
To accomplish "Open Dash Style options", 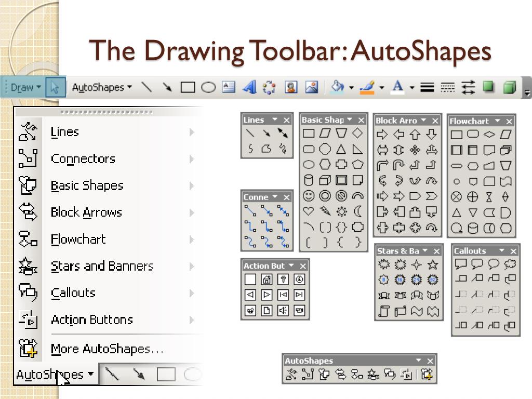I will click(447, 87).
